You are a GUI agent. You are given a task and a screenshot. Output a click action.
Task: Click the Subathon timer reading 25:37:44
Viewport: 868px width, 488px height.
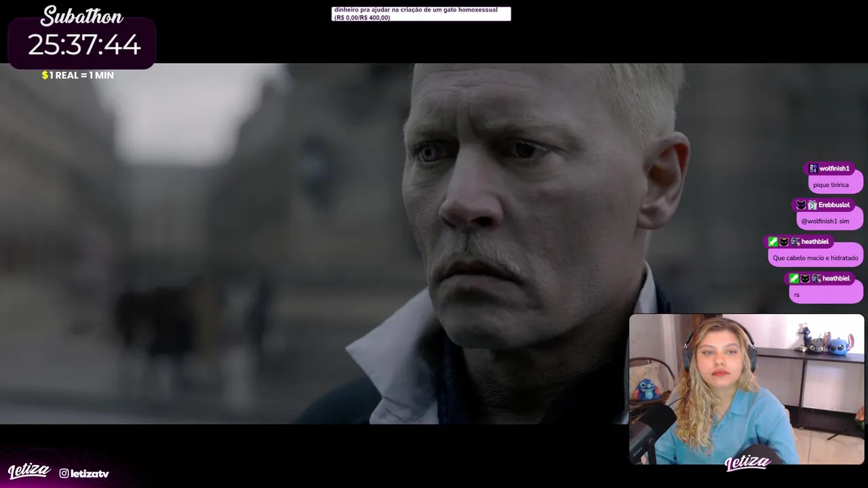pyautogui.click(x=84, y=45)
